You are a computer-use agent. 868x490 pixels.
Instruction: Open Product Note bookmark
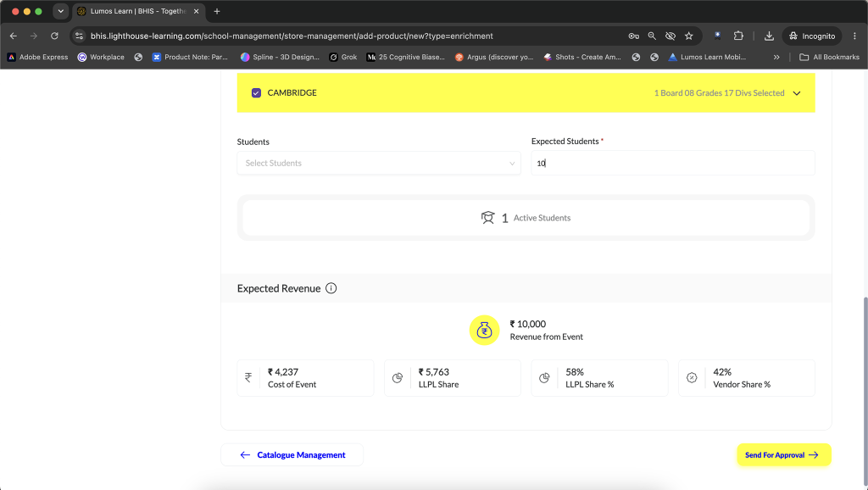190,57
